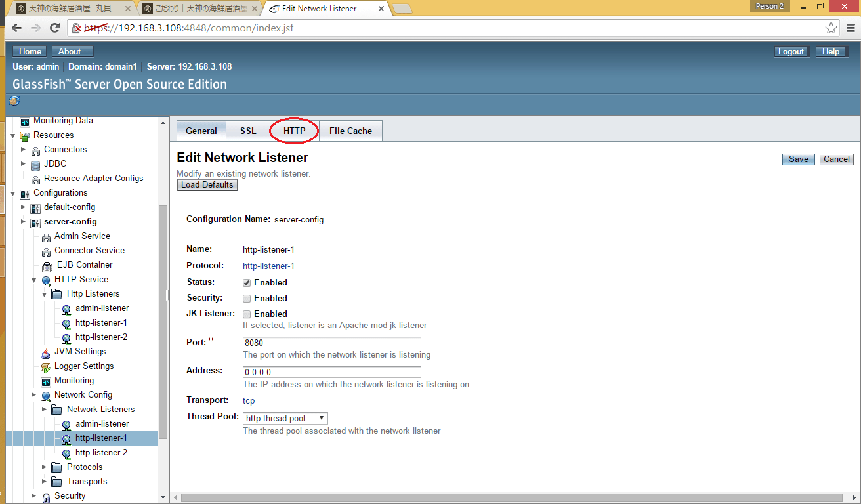
Task: Click the Resources node icon in the tree
Action: pos(25,136)
